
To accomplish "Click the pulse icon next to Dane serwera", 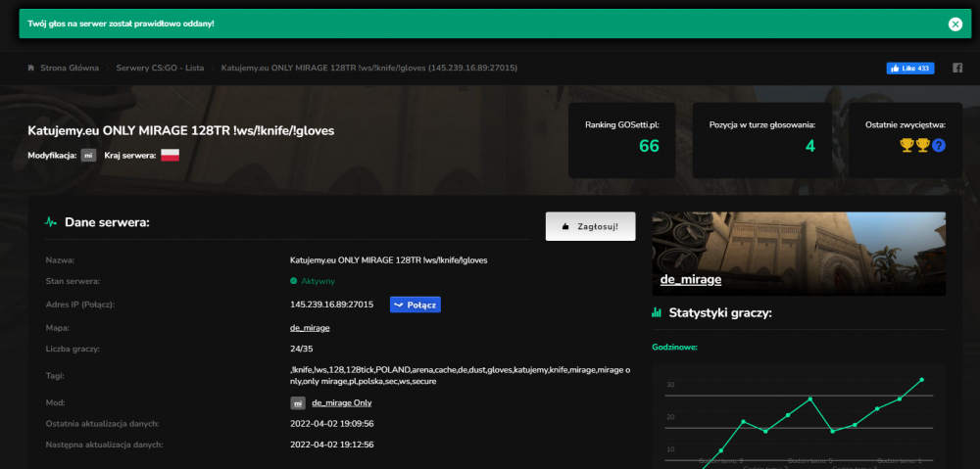I will [51, 221].
